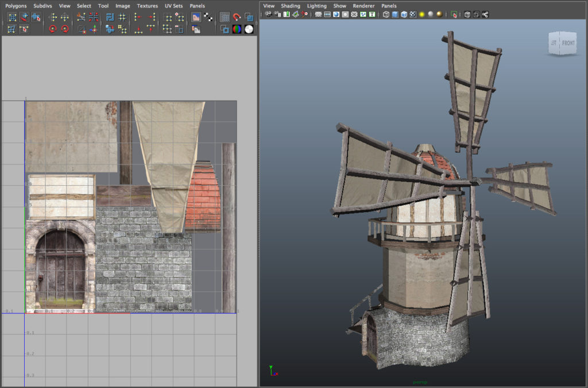Click the pixel snap magnet icon
Screen dimensions: 588x388
click(x=237, y=17)
